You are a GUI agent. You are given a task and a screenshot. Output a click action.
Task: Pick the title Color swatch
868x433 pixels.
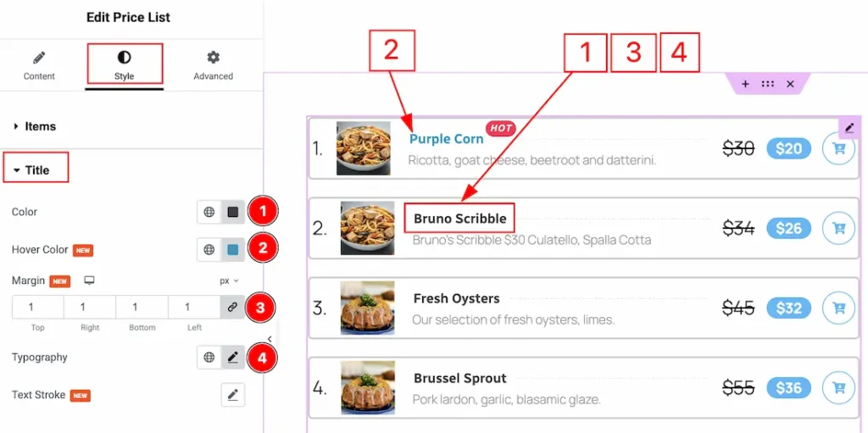pyautogui.click(x=232, y=212)
